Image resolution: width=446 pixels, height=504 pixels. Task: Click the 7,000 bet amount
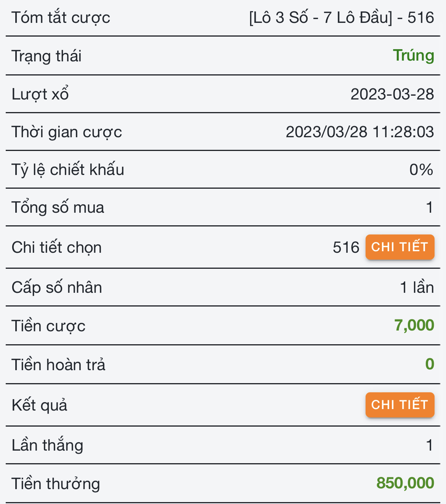tap(414, 325)
